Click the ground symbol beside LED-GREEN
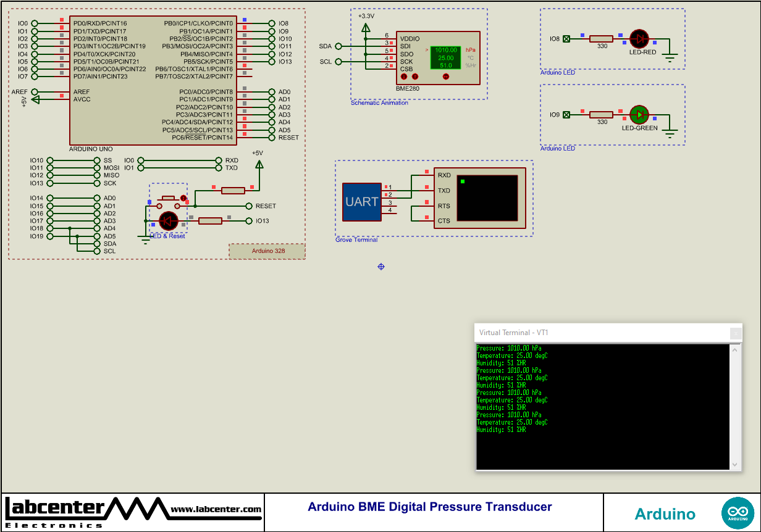This screenshot has width=761, height=532. (670, 134)
